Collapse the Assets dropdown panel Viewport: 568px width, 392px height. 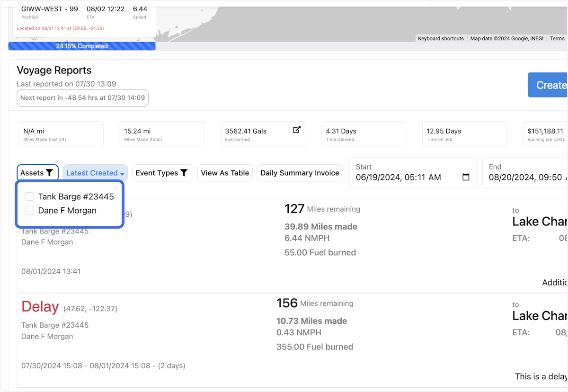click(x=37, y=172)
